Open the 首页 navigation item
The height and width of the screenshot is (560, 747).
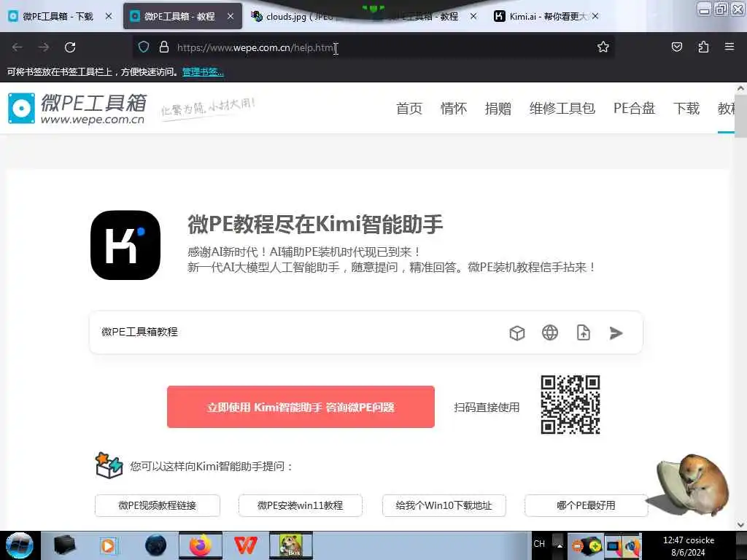click(409, 109)
